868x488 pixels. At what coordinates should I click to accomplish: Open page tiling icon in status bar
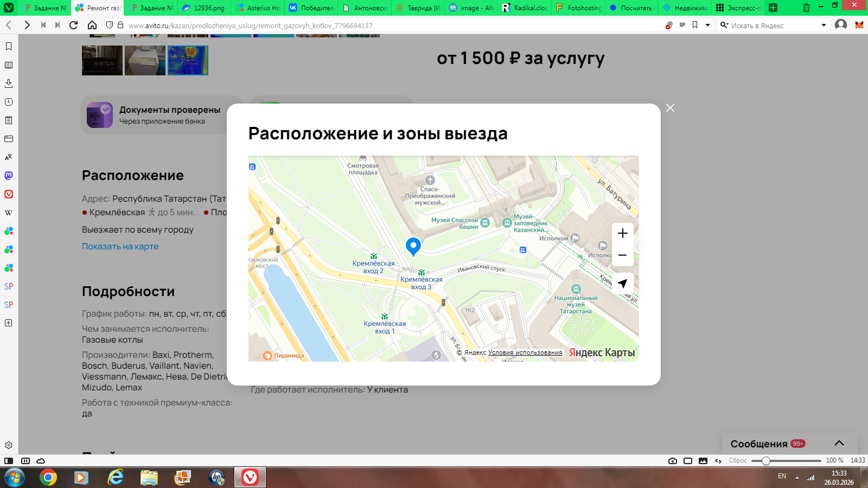688,461
